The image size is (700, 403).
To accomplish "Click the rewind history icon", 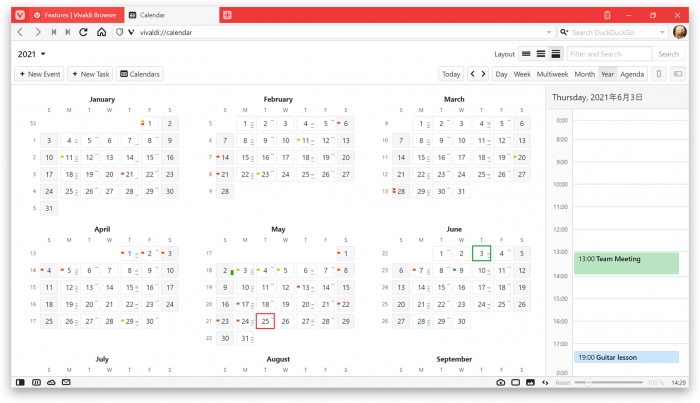I will [54, 32].
